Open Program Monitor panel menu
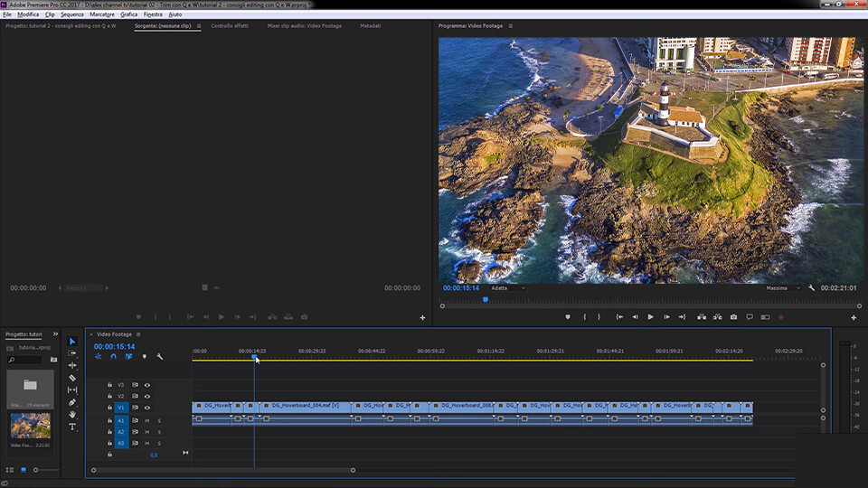Image resolution: width=868 pixels, height=488 pixels. tap(510, 26)
